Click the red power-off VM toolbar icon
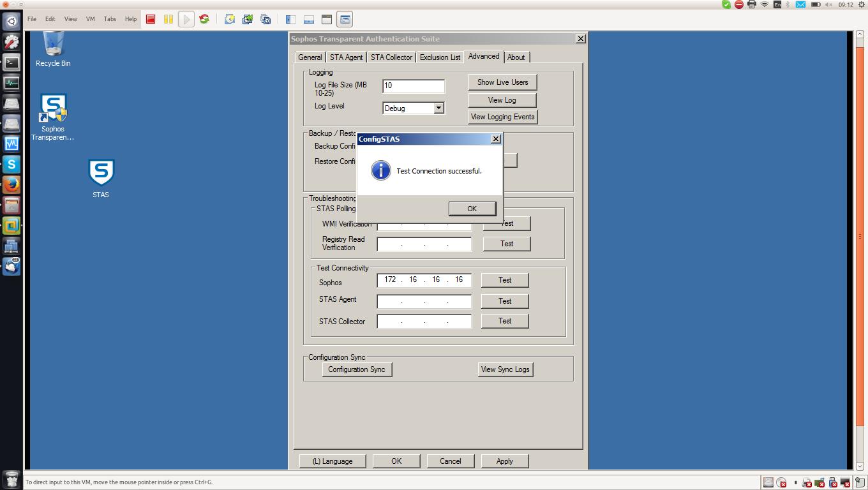868x490 pixels. point(151,19)
